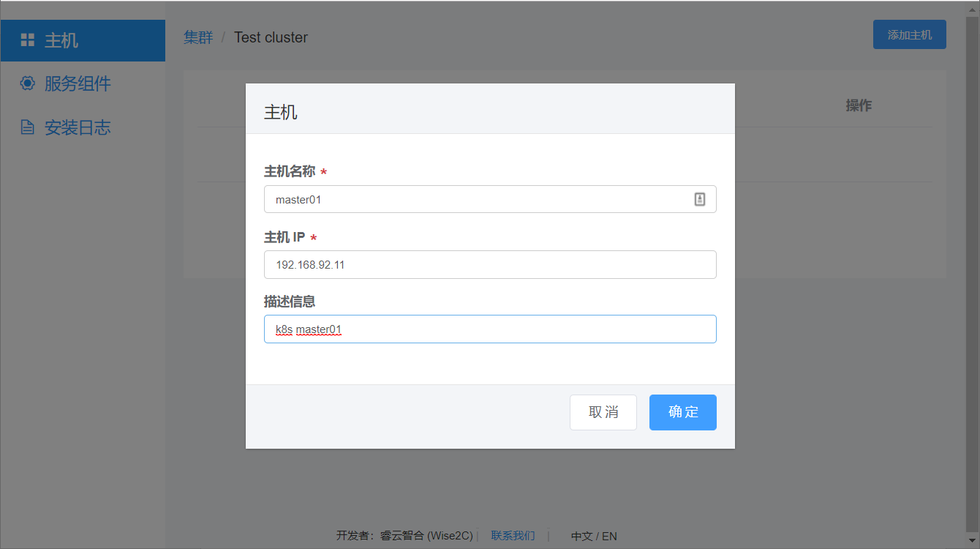Click the 描述信息 field label

pyautogui.click(x=290, y=302)
